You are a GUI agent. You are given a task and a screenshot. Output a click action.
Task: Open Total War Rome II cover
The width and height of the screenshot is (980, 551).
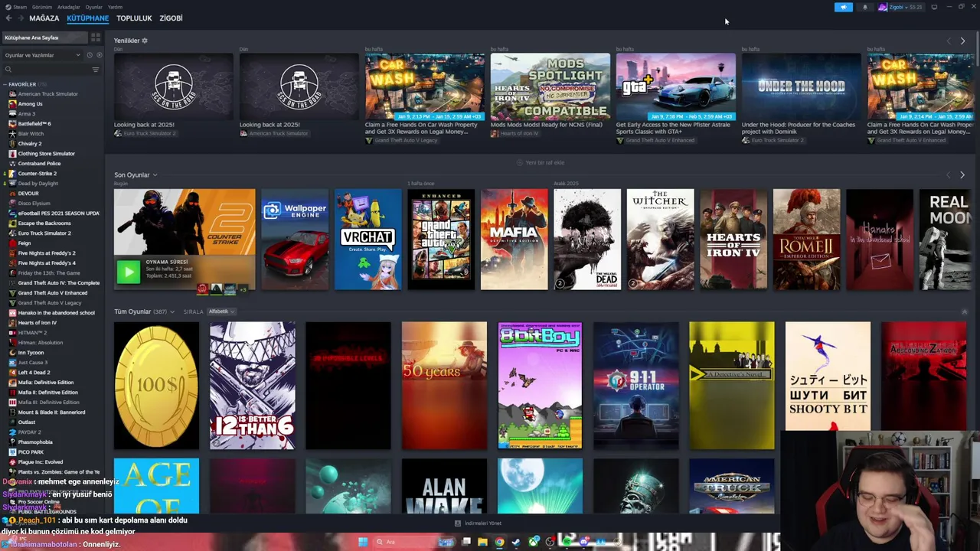click(806, 240)
